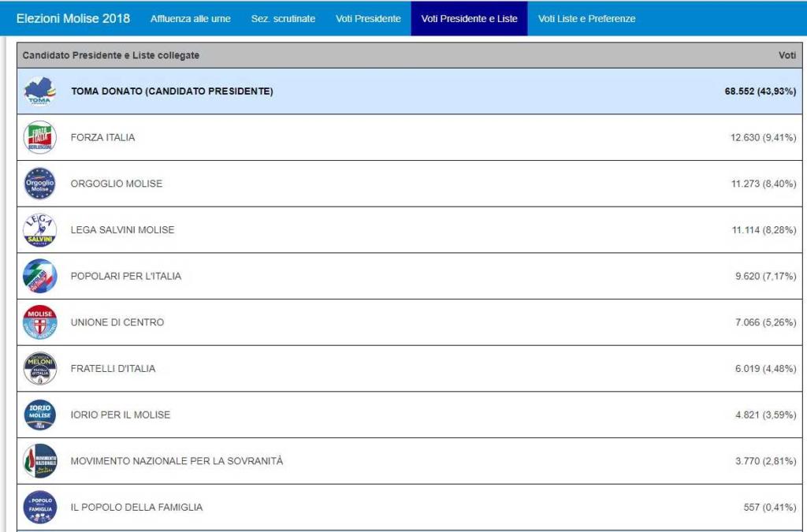Screen dimensions: 807x532
Task: Click the Lega Salvini Molise logo
Action: click(39, 230)
